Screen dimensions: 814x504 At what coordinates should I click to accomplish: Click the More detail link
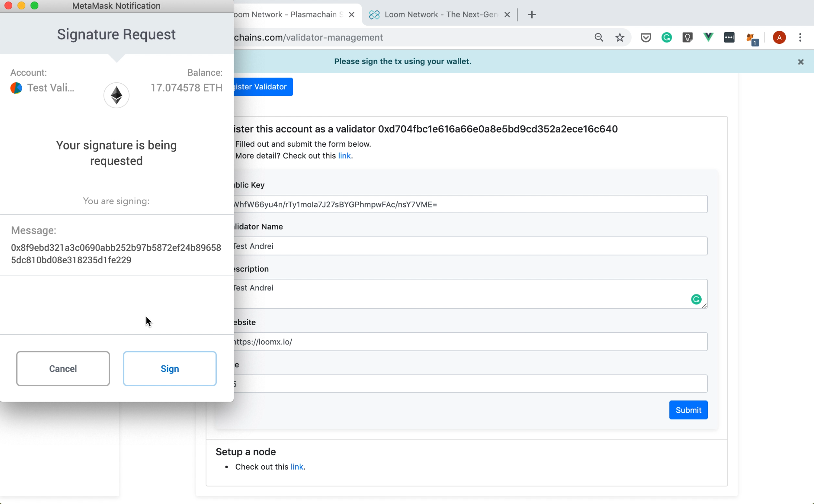(x=344, y=156)
